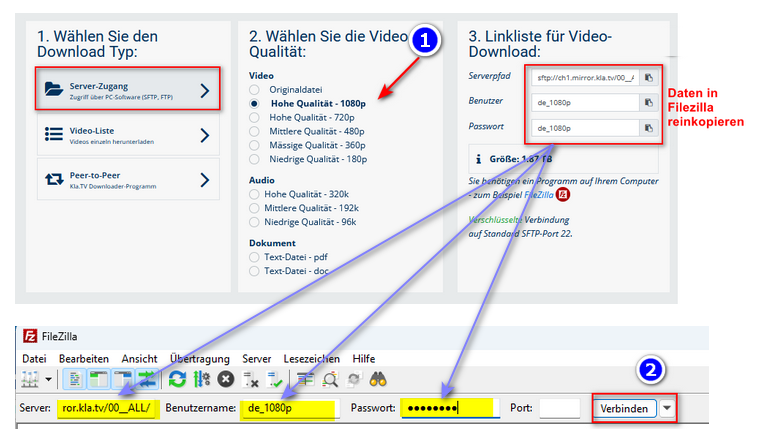The height and width of the screenshot is (429, 763).
Task: Open the Bearbeiten menu
Action: (84, 359)
